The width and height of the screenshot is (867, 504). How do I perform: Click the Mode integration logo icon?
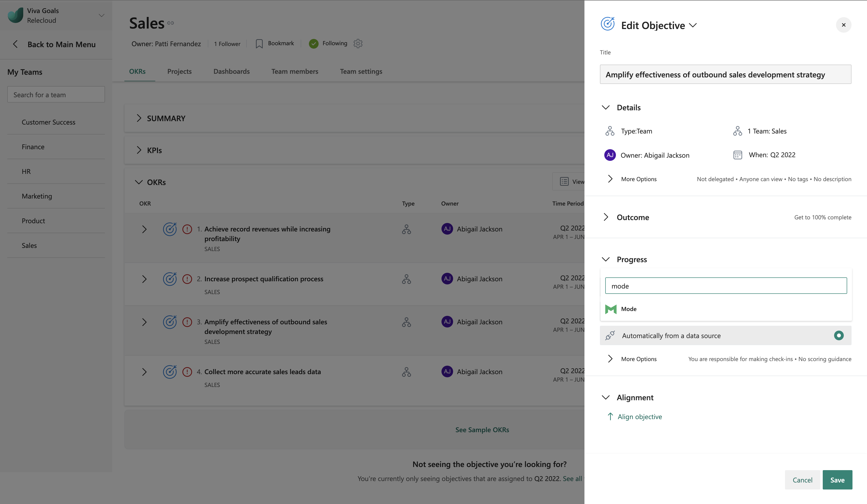pyautogui.click(x=611, y=309)
